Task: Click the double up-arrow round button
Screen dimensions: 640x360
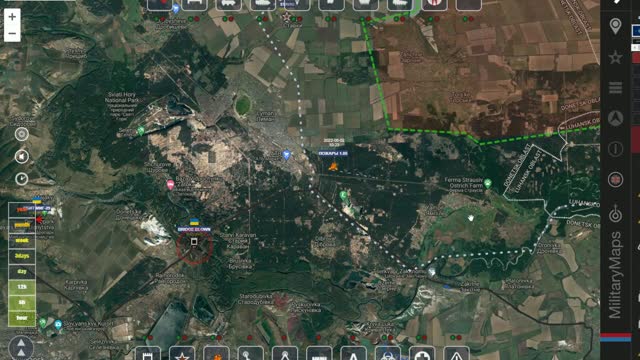Action: point(21,348)
